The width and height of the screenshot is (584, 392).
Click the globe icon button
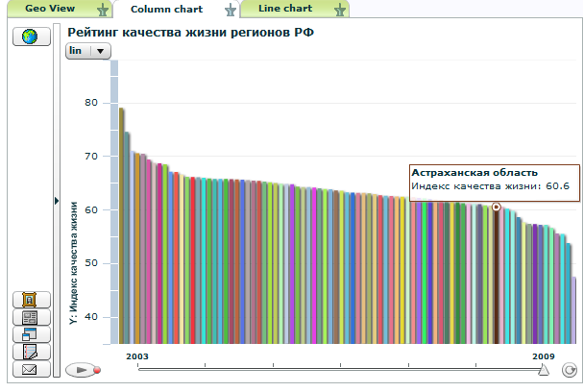30,37
